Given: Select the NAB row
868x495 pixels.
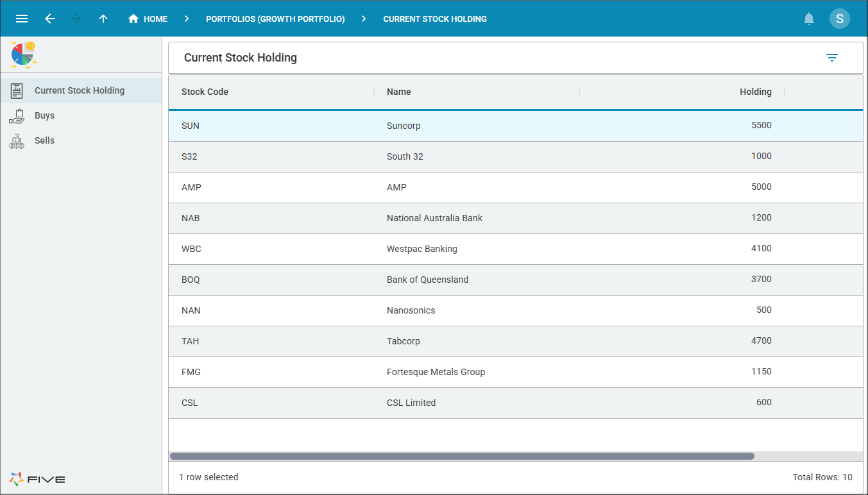Looking at the screenshot, I should (515, 218).
